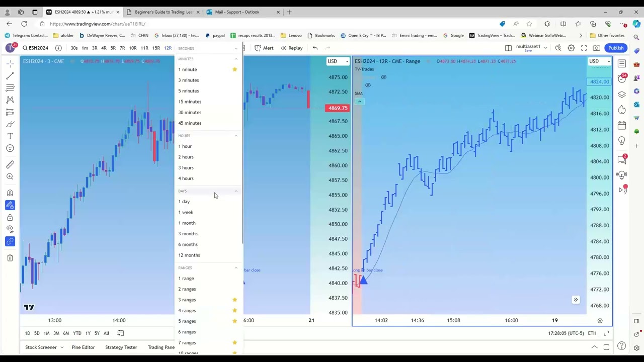Viewport: 644px width, 362px height.
Task: Enter fullscreen mode
Action: pyautogui.click(x=584, y=48)
